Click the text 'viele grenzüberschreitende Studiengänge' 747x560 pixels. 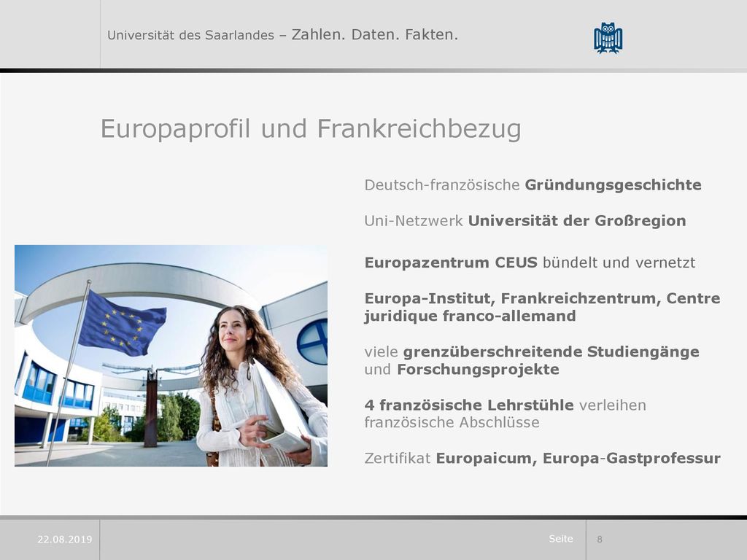pyautogui.click(x=532, y=352)
